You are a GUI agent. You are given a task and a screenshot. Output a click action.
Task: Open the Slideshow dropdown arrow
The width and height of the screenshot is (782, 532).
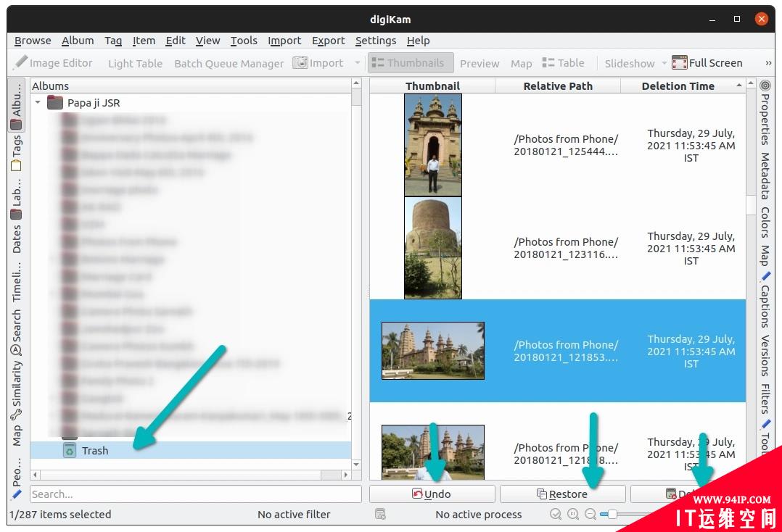point(664,63)
